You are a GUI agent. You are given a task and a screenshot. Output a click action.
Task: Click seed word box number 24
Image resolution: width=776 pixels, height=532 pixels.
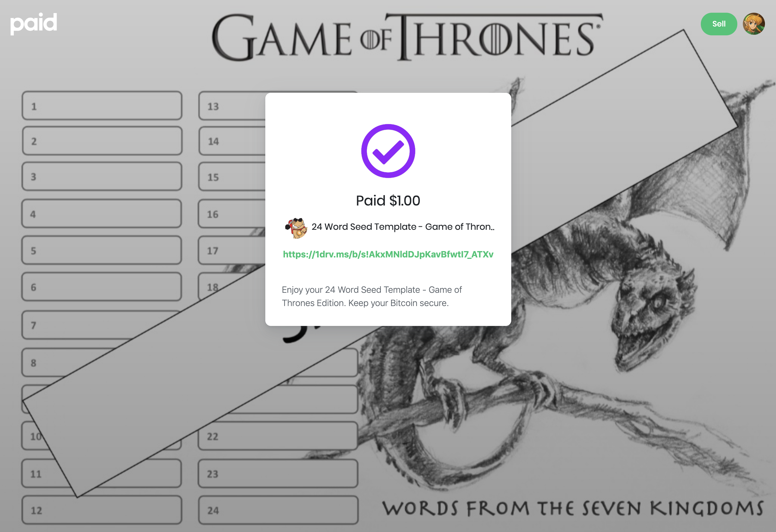pyautogui.click(x=278, y=510)
